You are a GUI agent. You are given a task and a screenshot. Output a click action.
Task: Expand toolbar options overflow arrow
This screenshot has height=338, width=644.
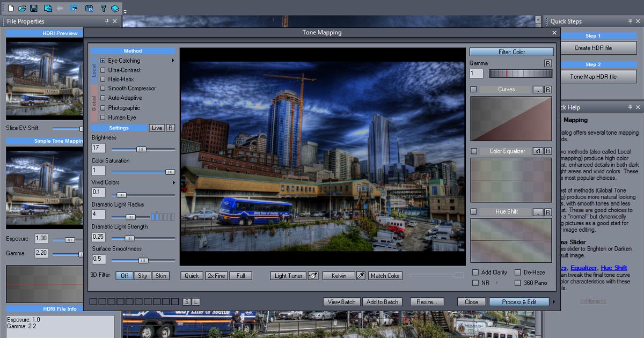point(125,11)
